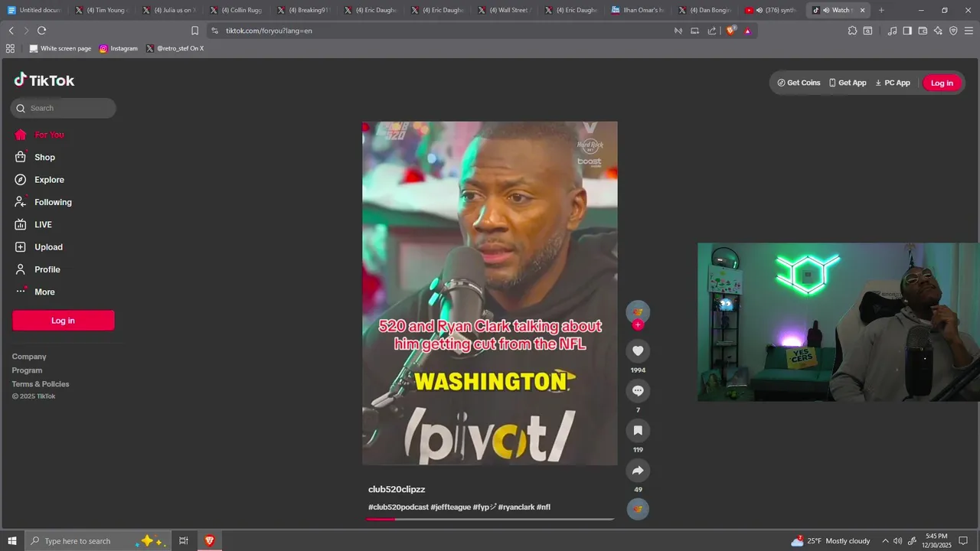Viewport: 980px width, 551px height.
Task: Open the Brave Rewards triangle icon
Action: coord(747,31)
